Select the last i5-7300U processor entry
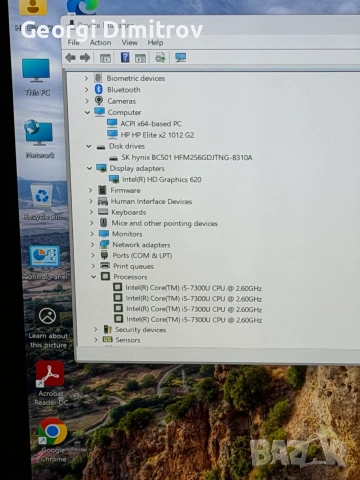360x480 pixels. [194, 320]
